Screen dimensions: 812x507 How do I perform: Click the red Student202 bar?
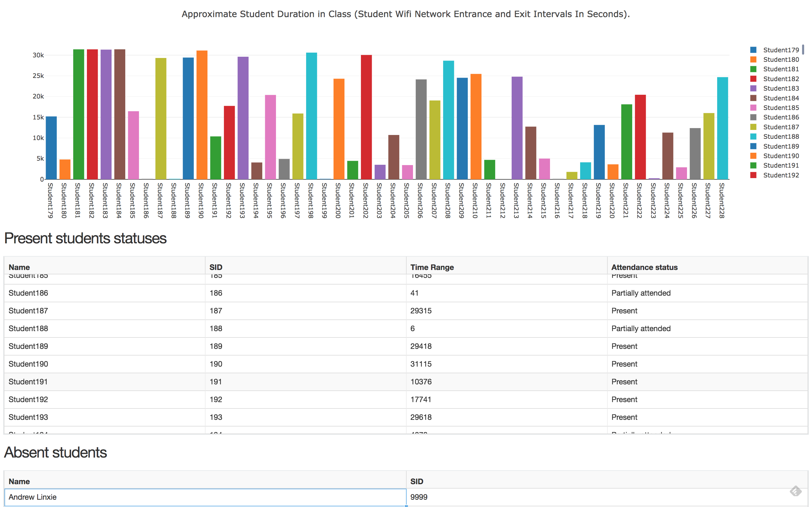pyautogui.click(x=366, y=117)
